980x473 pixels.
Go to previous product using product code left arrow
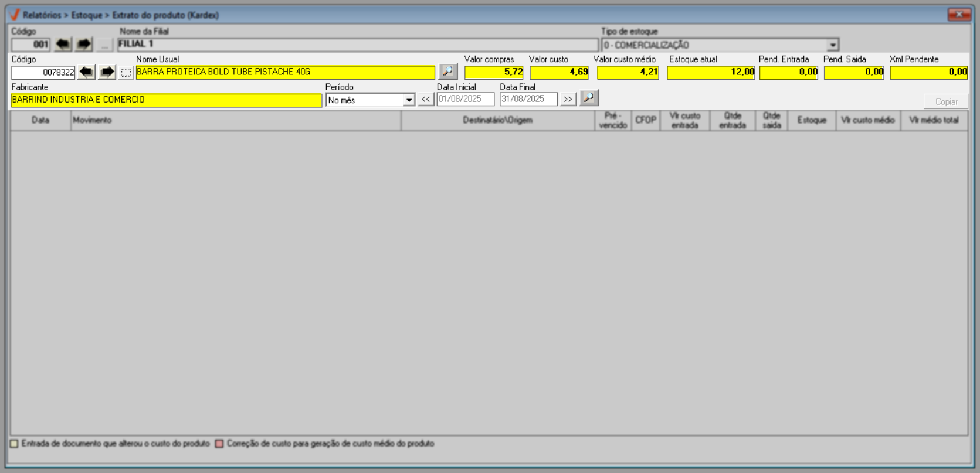coord(86,72)
